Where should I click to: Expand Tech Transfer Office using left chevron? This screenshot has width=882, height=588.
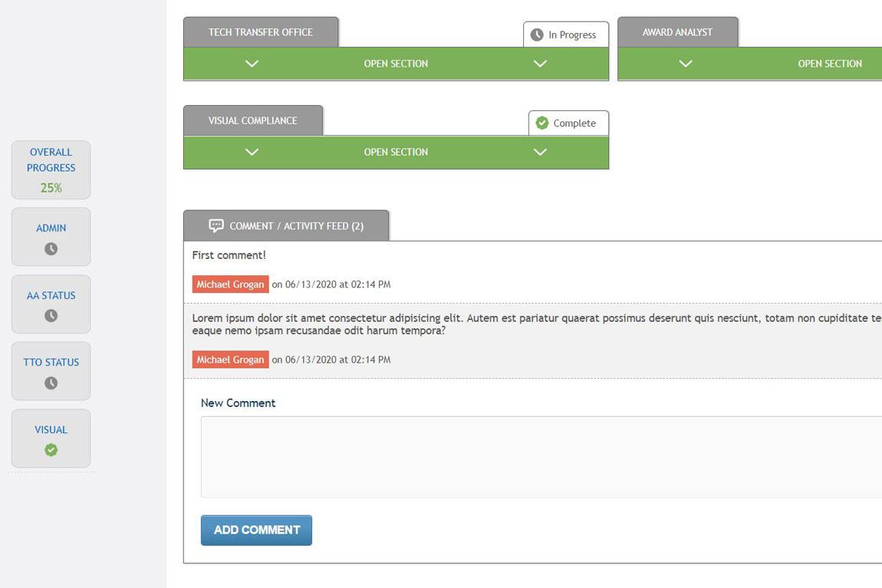[252, 64]
